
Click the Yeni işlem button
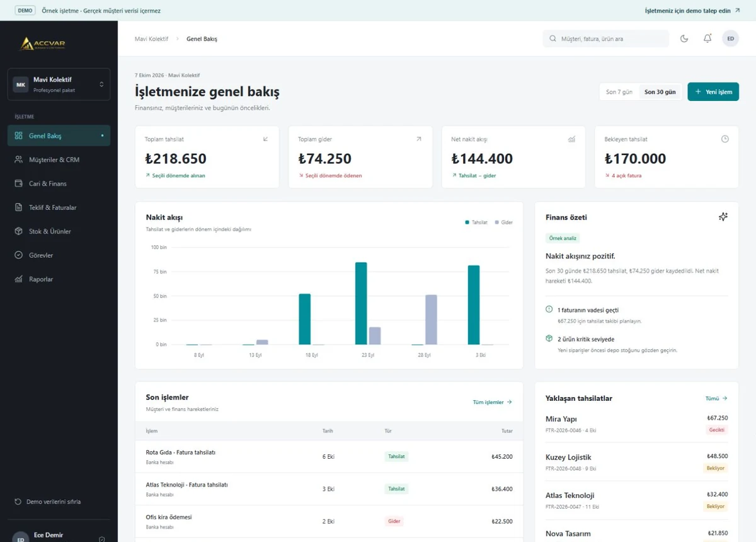click(x=713, y=92)
